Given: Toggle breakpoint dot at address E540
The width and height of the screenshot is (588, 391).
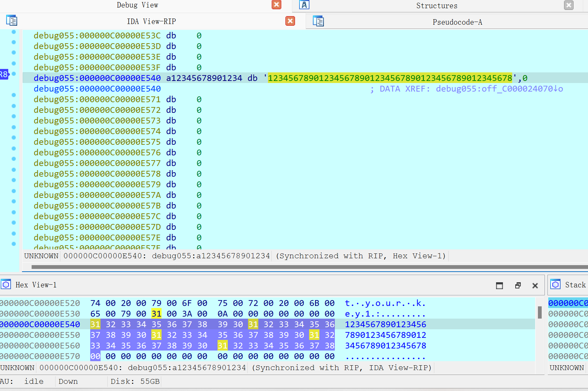Looking at the screenshot, I should 14,74.
